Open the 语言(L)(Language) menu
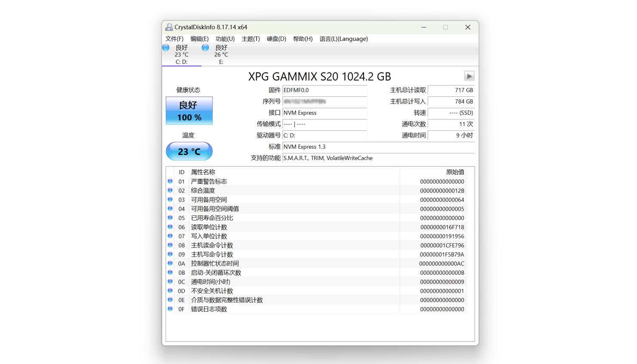637x364 pixels. click(344, 39)
